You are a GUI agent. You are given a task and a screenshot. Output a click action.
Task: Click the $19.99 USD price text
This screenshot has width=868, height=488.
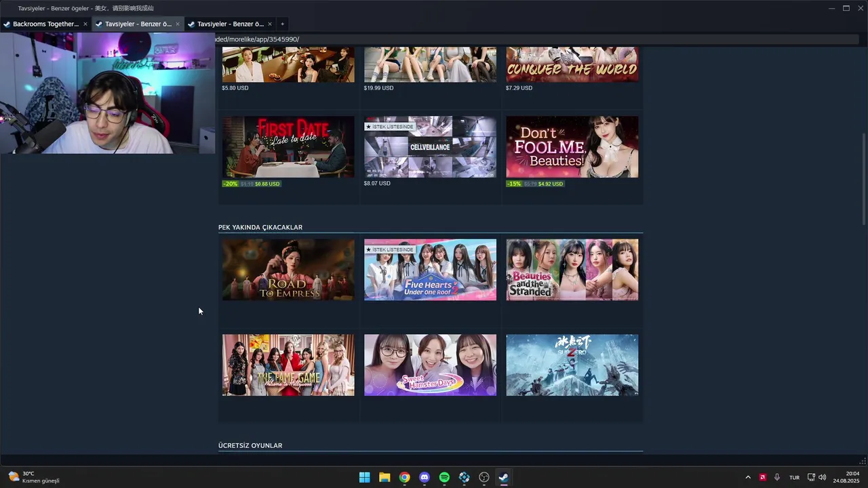378,88
